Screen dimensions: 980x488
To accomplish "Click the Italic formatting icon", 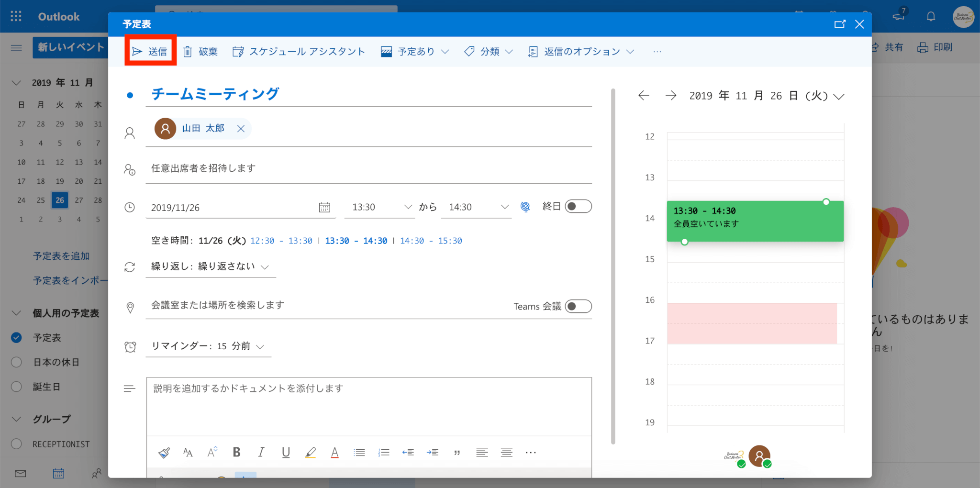I will pyautogui.click(x=261, y=452).
